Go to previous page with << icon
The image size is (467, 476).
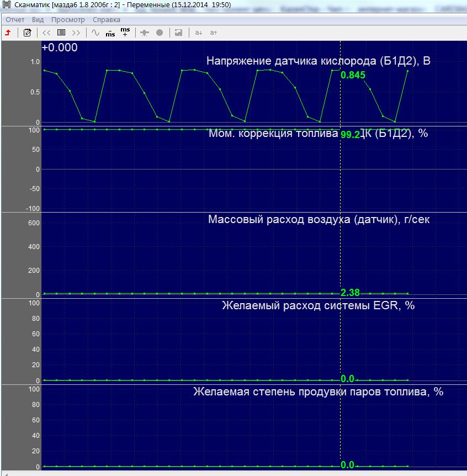click(x=46, y=33)
